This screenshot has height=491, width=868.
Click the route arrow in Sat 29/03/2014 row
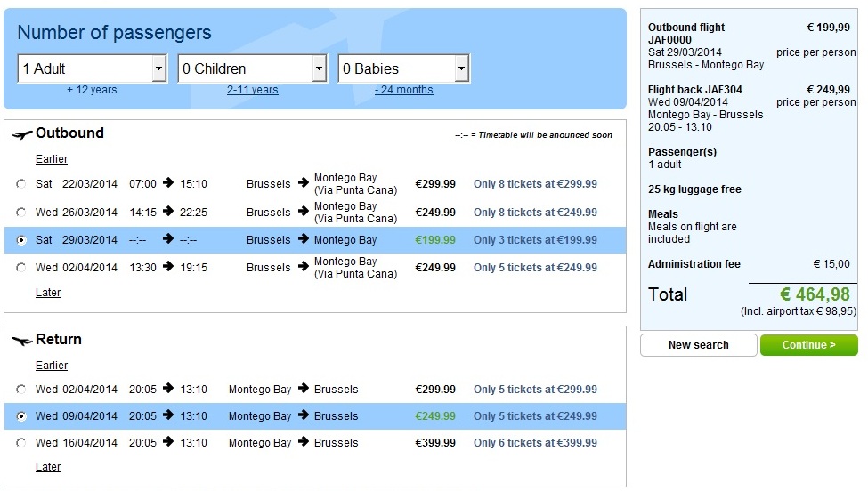point(303,239)
